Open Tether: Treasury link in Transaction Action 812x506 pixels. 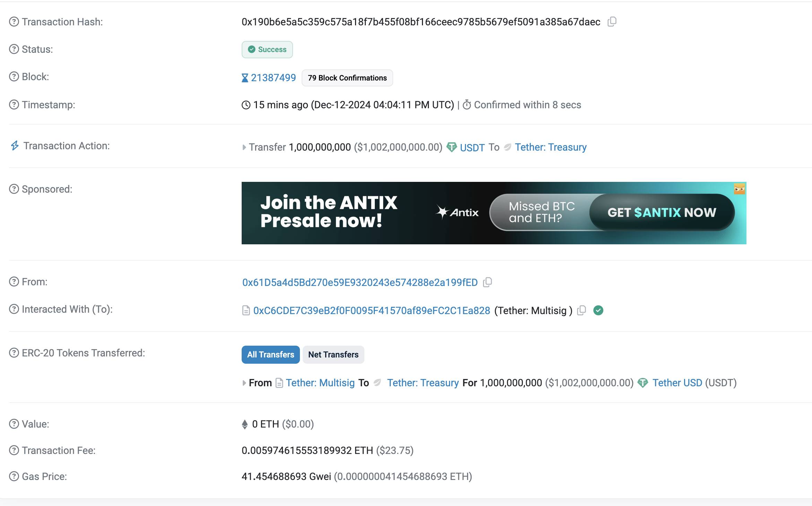point(551,147)
